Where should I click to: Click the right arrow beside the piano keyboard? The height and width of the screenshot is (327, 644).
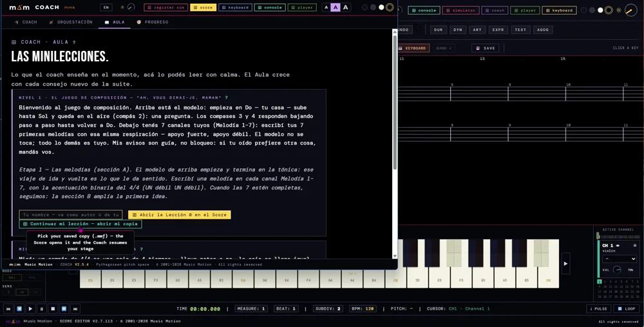tap(565, 264)
